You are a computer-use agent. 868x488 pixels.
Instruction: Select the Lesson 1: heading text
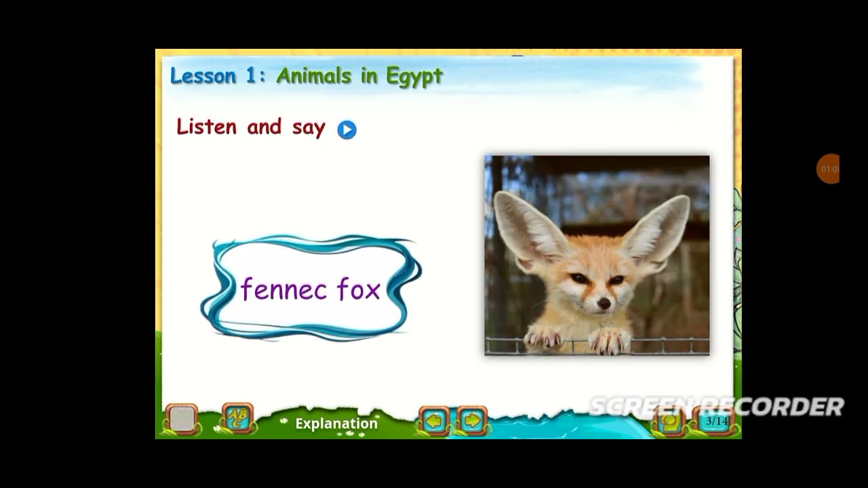click(218, 75)
